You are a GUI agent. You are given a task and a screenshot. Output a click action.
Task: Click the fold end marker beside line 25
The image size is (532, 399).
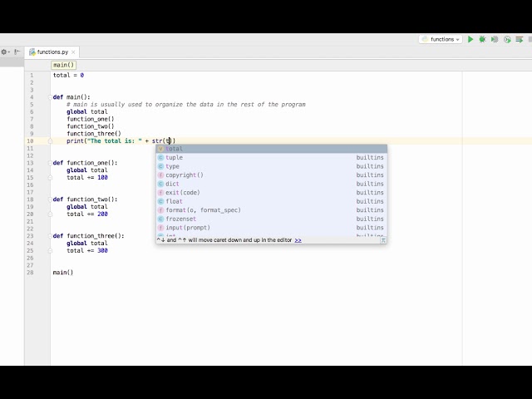pyautogui.click(x=50, y=251)
